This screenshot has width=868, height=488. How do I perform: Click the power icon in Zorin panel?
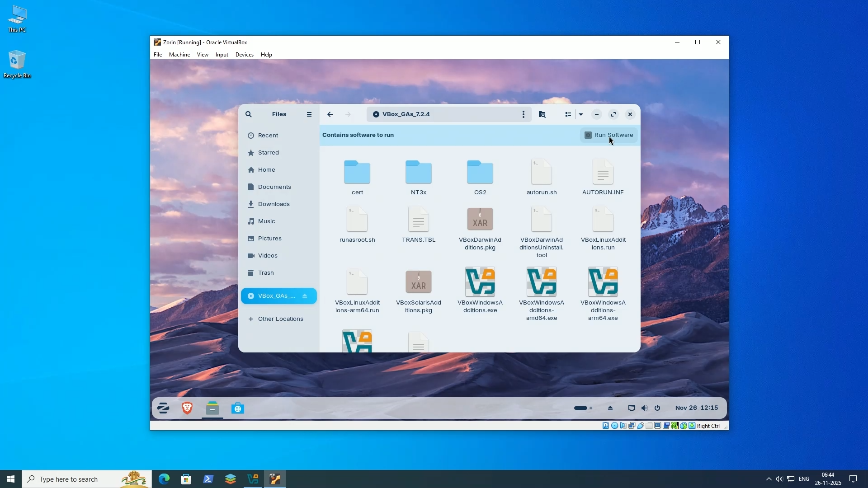pyautogui.click(x=657, y=408)
